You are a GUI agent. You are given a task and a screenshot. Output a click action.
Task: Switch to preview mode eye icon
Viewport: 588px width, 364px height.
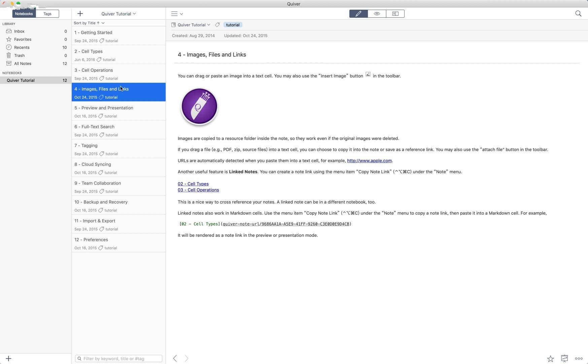tap(377, 14)
